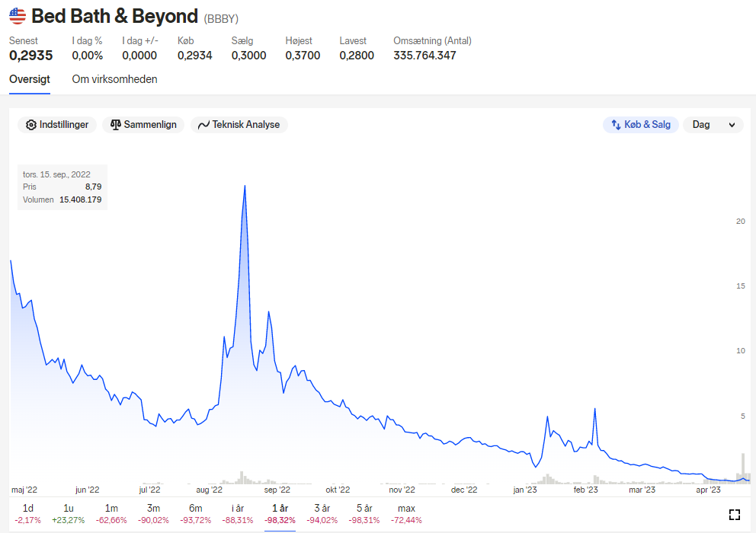Image resolution: width=756 pixels, height=533 pixels.
Task: Click the price spike in February 2023
Action: click(595, 409)
